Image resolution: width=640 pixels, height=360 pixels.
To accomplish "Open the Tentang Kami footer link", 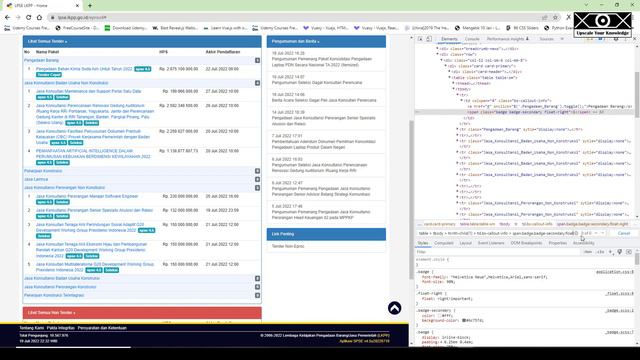I will pos(31,328).
